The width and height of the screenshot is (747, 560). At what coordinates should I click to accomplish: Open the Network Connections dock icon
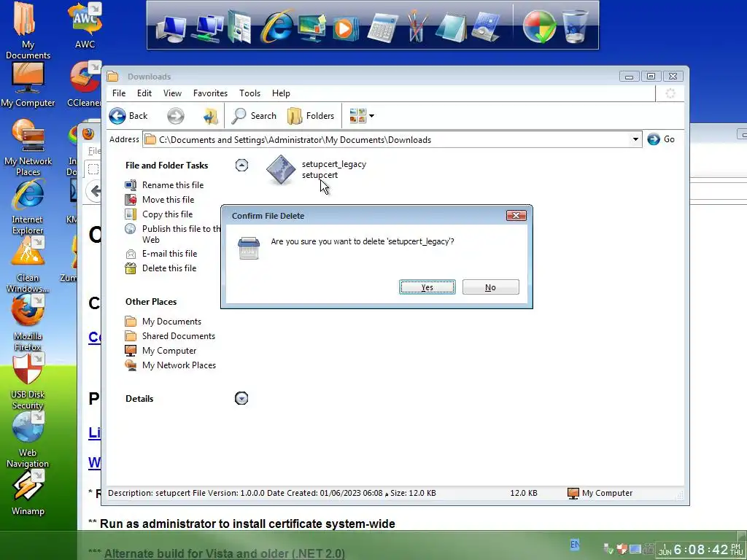(206, 28)
